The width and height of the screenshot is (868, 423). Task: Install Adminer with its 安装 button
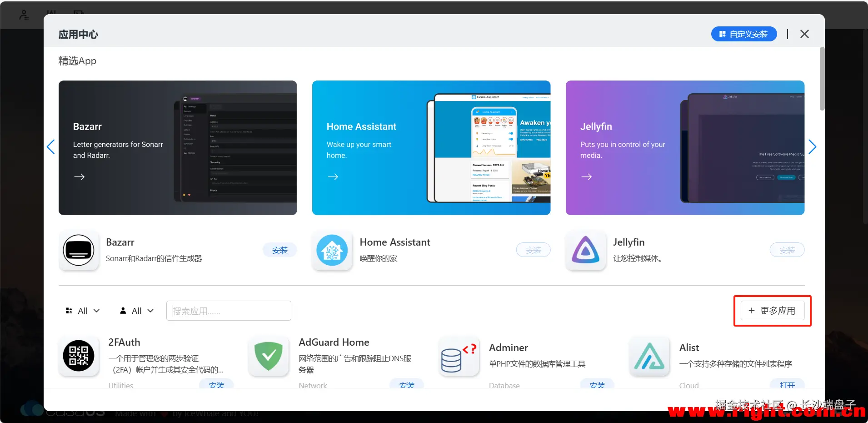pos(597,383)
